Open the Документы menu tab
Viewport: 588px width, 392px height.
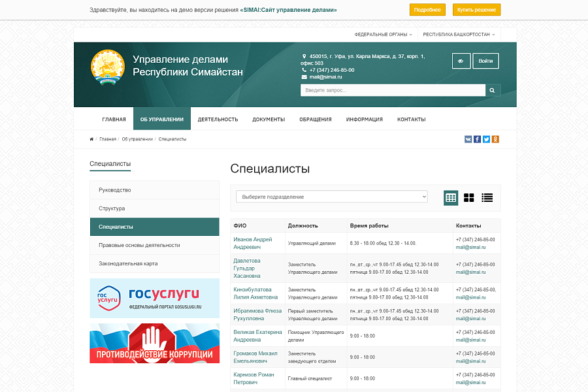[x=267, y=119]
